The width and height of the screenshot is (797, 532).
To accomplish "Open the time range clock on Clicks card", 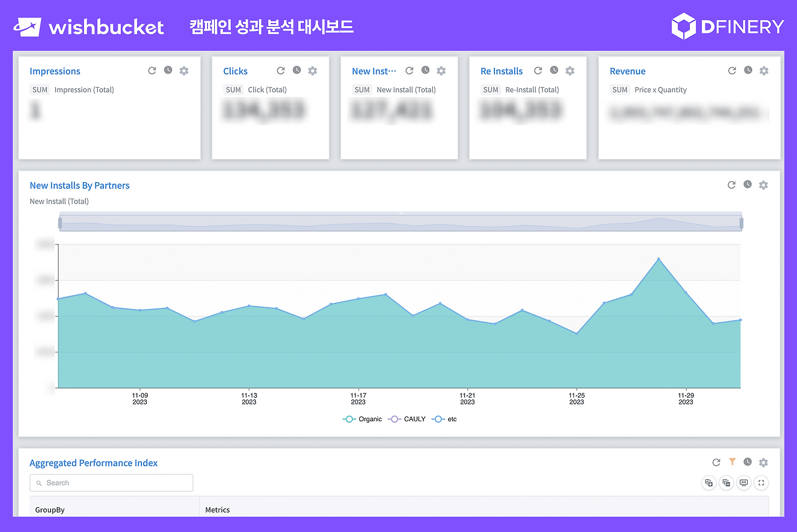I will (x=296, y=70).
